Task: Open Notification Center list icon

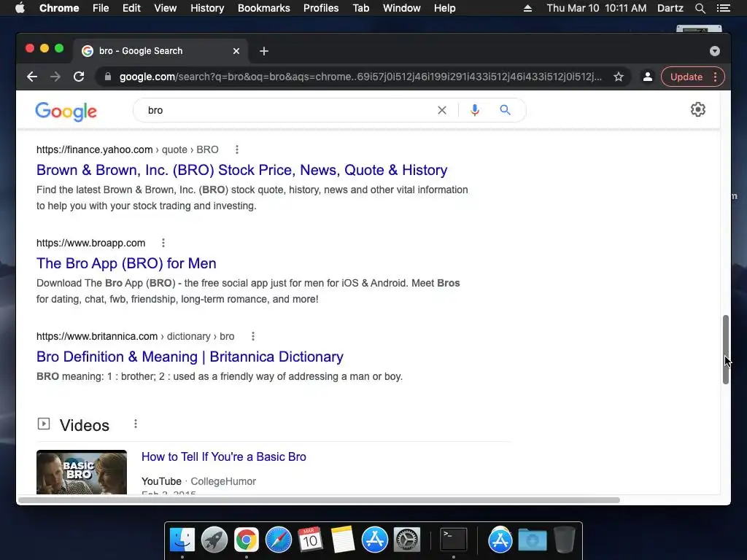Action: [x=723, y=8]
